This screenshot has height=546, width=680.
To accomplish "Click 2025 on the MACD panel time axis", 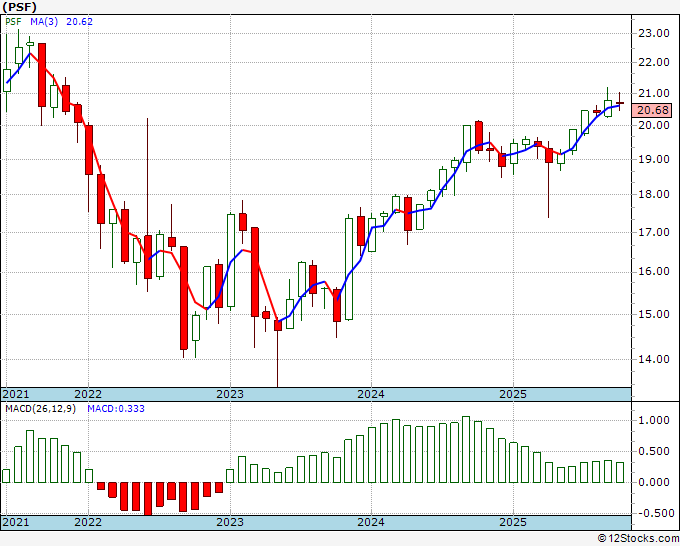I will 513,522.
